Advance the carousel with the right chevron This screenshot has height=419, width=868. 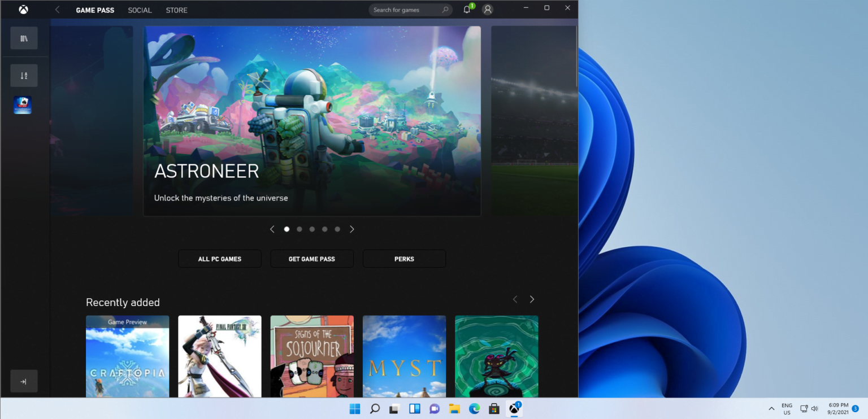[x=352, y=229]
